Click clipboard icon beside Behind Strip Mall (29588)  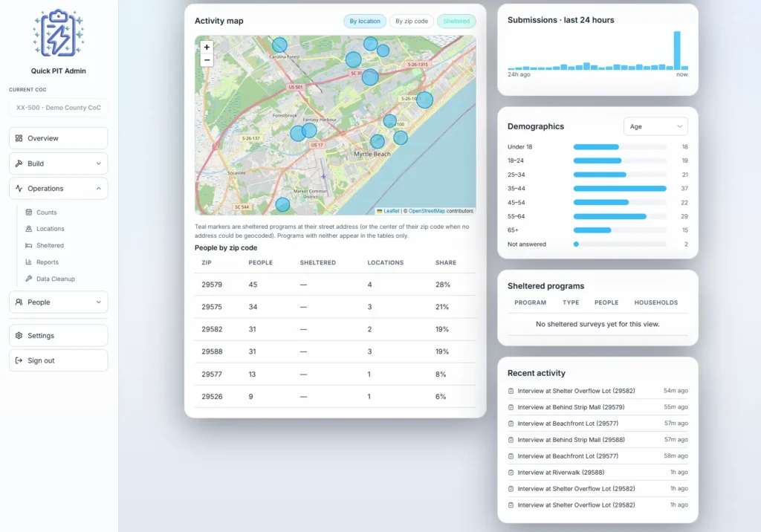coord(511,440)
